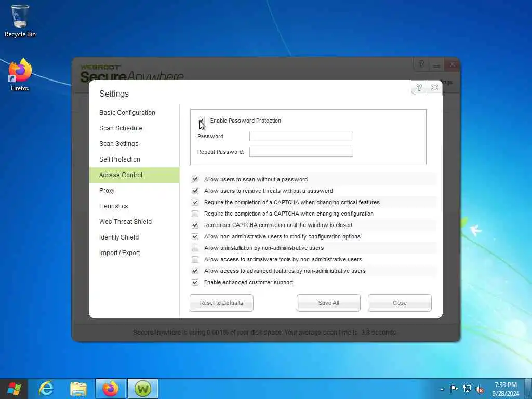Image resolution: width=532 pixels, height=399 pixels.
Task: Focus the Repeat Password input field
Action: coord(301,152)
